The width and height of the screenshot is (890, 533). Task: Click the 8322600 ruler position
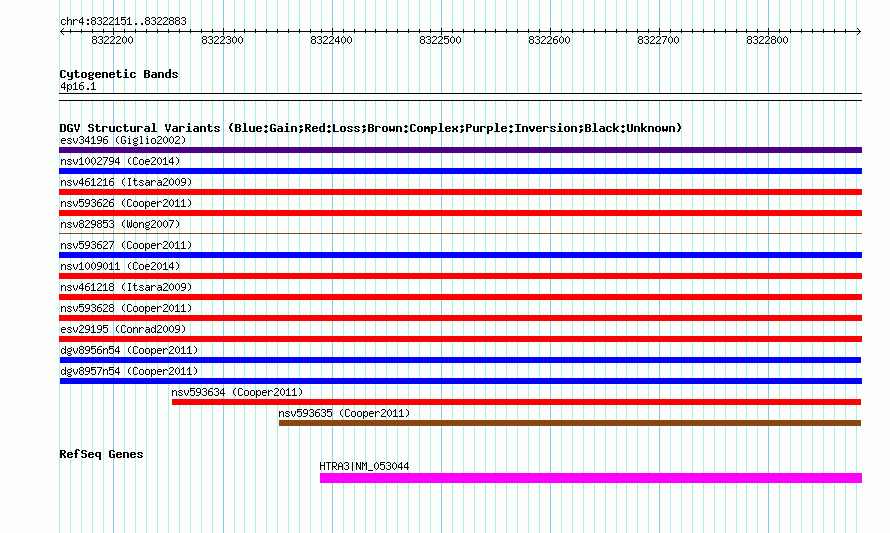click(549, 40)
